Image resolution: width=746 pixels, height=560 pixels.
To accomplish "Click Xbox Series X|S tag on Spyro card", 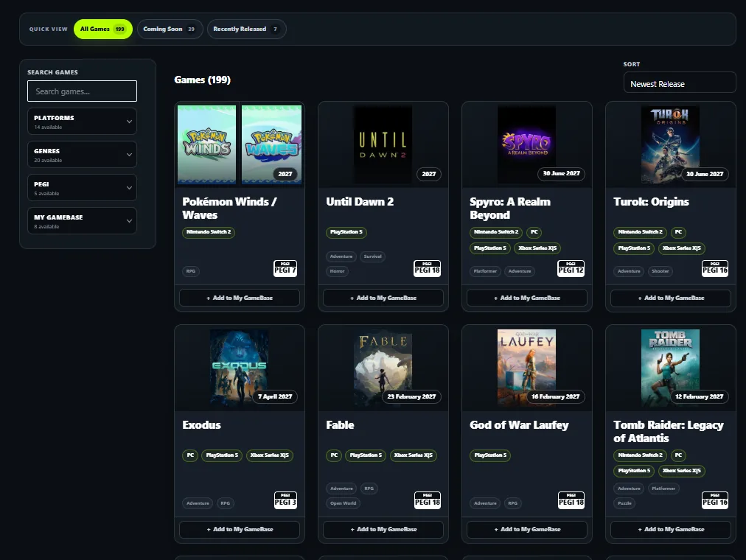I will (x=537, y=248).
